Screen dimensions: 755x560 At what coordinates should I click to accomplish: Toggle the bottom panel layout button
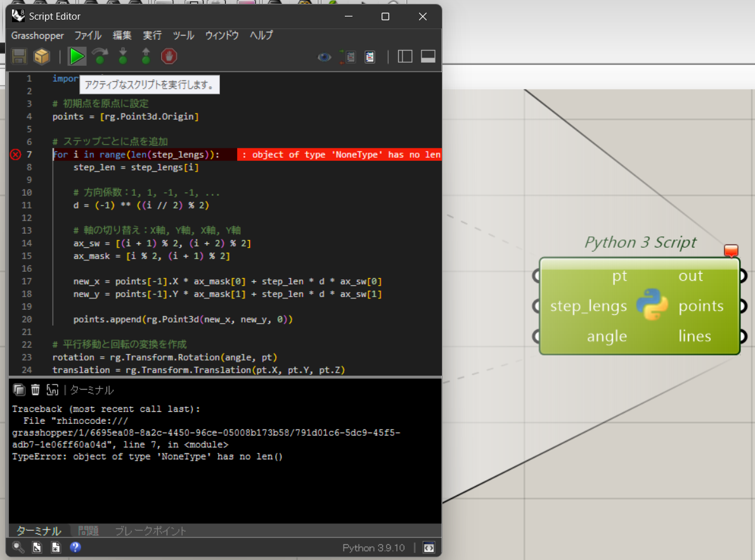tap(428, 56)
